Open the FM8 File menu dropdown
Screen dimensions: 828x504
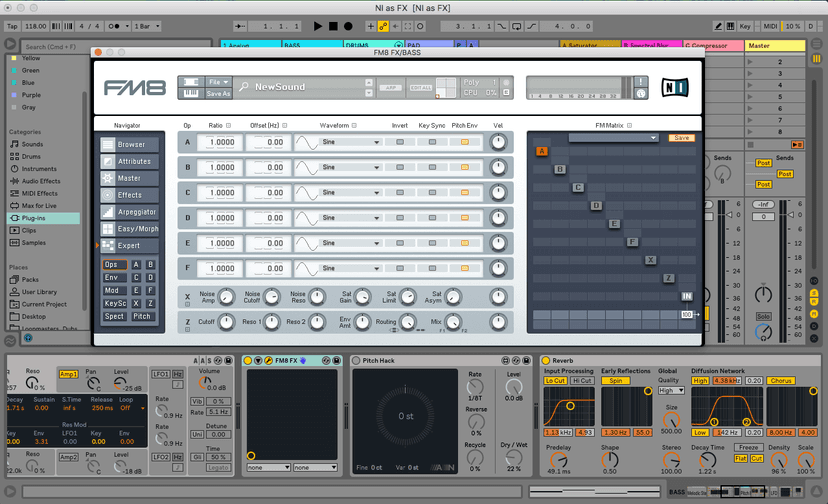tap(218, 82)
